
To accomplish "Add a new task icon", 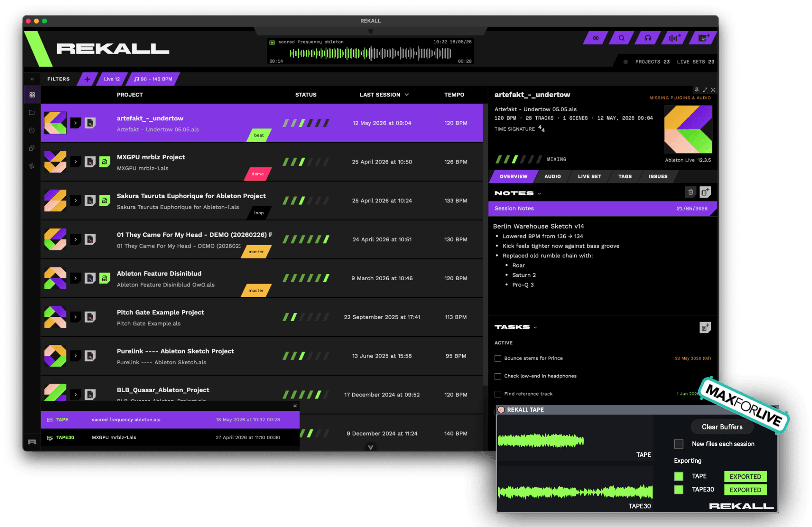I will tap(705, 328).
